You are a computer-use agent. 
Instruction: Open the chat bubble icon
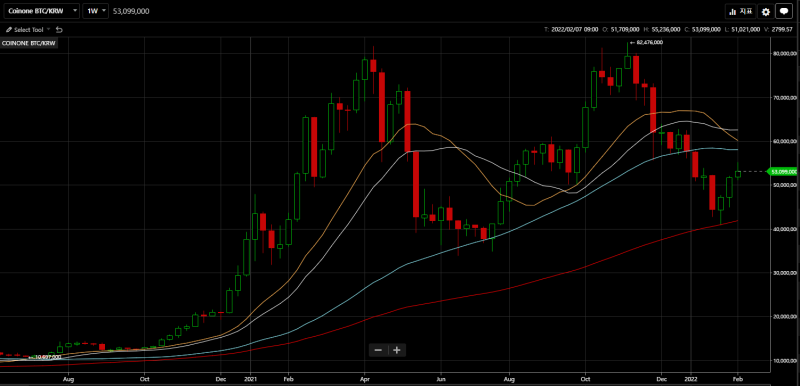pyautogui.click(x=783, y=11)
